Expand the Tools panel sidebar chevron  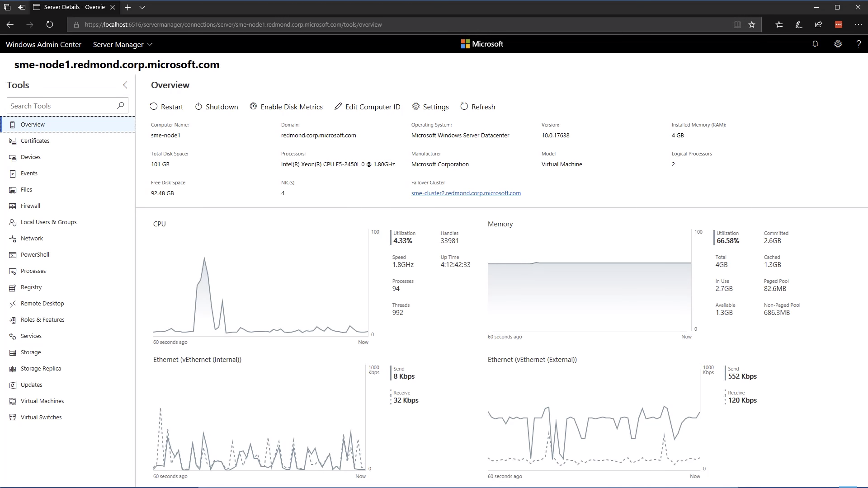point(126,84)
